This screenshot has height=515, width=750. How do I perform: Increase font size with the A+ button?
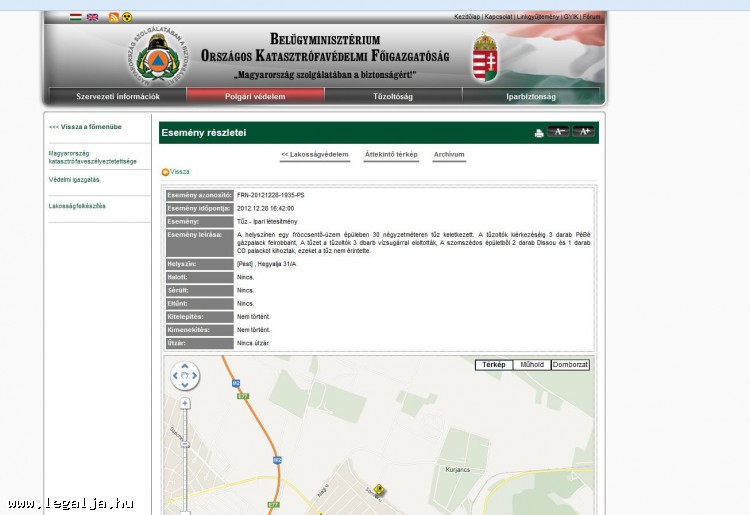pyautogui.click(x=584, y=132)
